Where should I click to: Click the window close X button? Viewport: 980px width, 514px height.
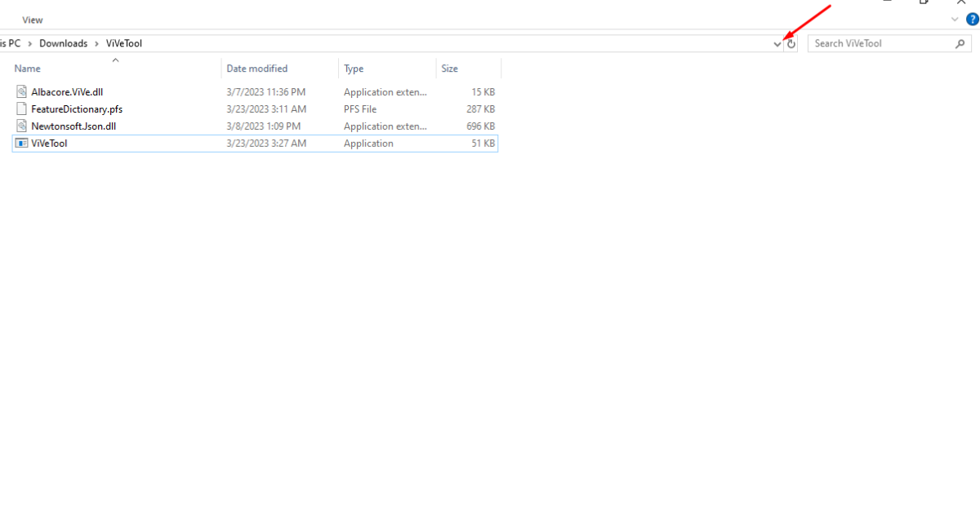pos(960,2)
